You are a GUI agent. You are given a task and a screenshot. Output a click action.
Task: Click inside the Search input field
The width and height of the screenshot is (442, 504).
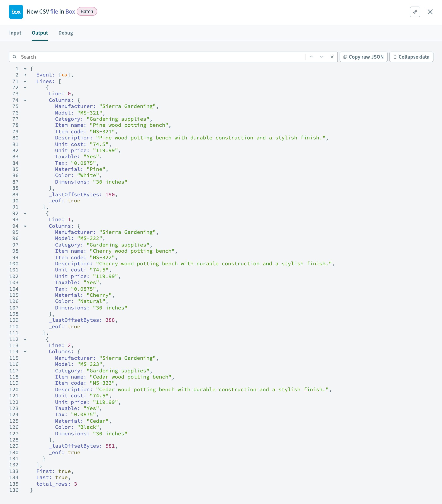coord(98,57)
